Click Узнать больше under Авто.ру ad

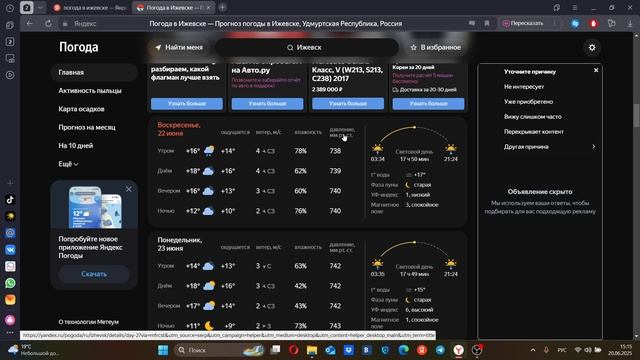point(267,104)
